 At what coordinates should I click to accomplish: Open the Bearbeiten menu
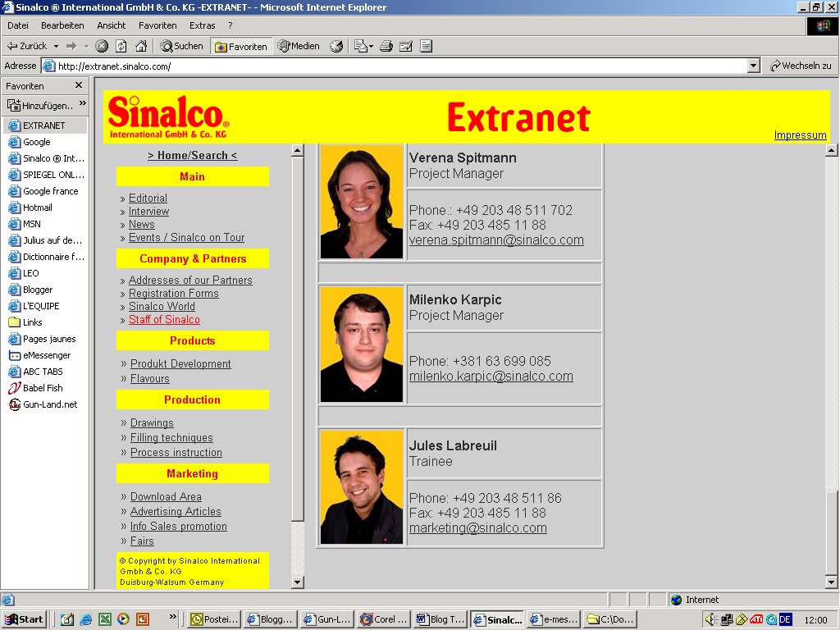pos(62,25)
